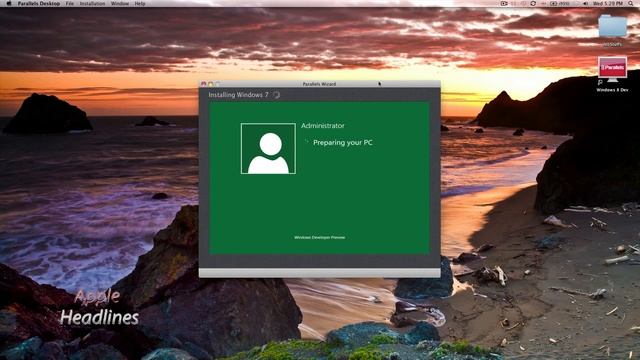Close the Parallels Wizard window
Viewport: 640px width, 360px height.
pyautogui.click(x=203, y=84)
